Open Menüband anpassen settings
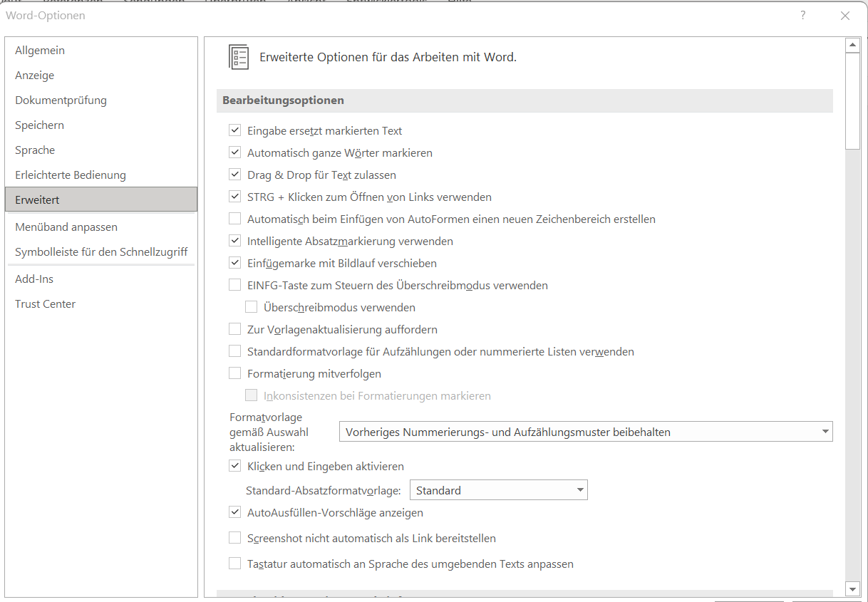Viewport: 868px width, 602px height. (101, 227)
